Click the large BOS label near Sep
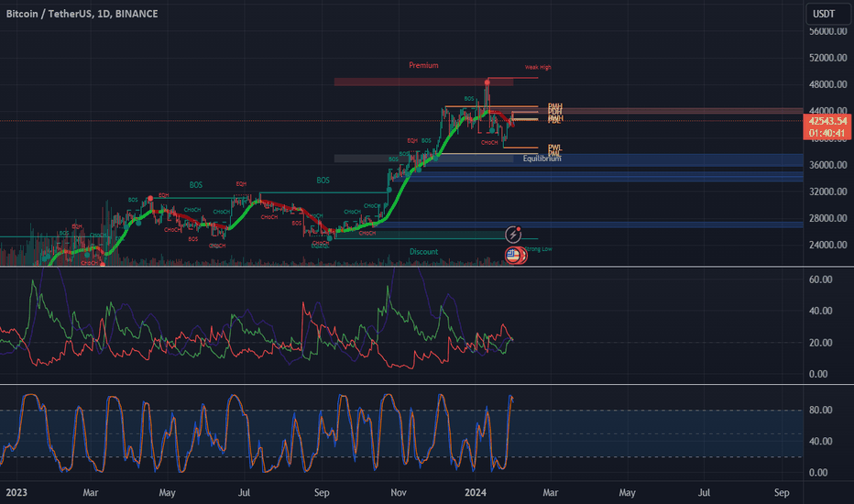The image size is (854, 504). tap(323, 181)
